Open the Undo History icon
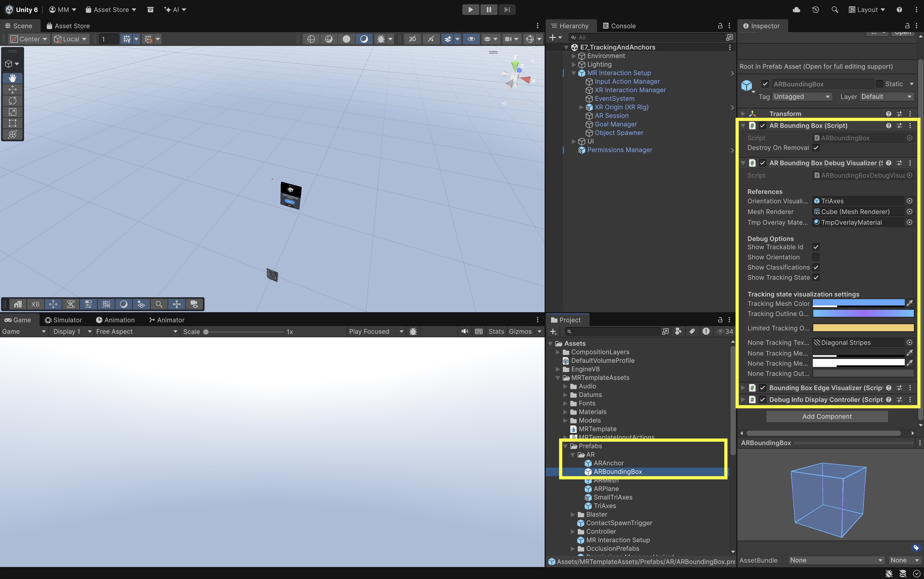The width and height of the screenshot is (924, 579). click(815, 10)
